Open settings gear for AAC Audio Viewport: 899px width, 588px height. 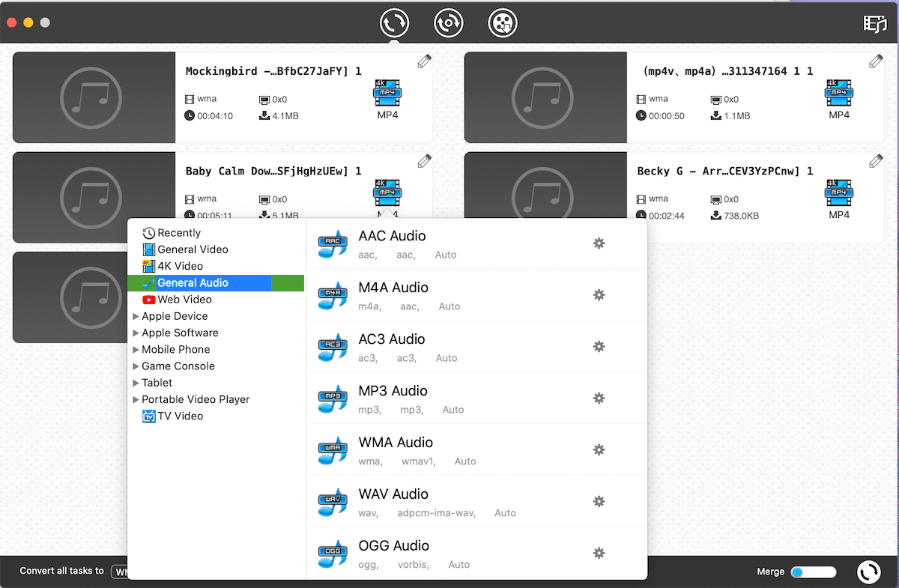point(599,243)
